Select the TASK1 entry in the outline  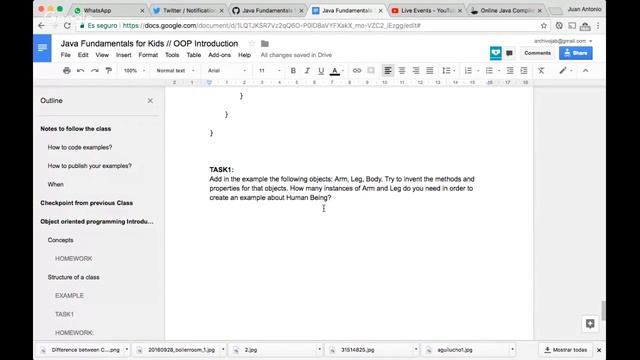click(64, 314)
